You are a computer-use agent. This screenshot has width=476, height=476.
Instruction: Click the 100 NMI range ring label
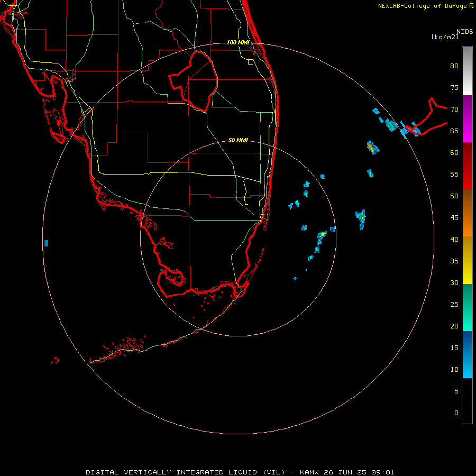coord(238,42)
